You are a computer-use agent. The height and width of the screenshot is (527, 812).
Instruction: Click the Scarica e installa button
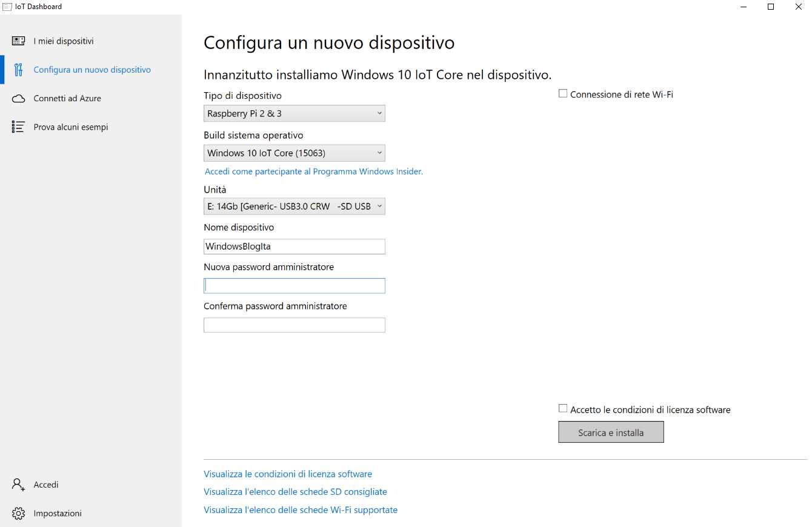click(x=611, y=433)
